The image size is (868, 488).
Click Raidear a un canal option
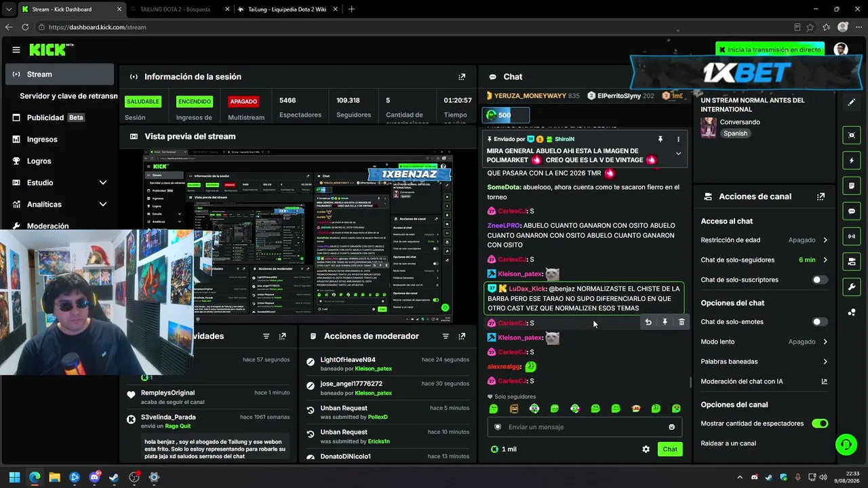728,443
